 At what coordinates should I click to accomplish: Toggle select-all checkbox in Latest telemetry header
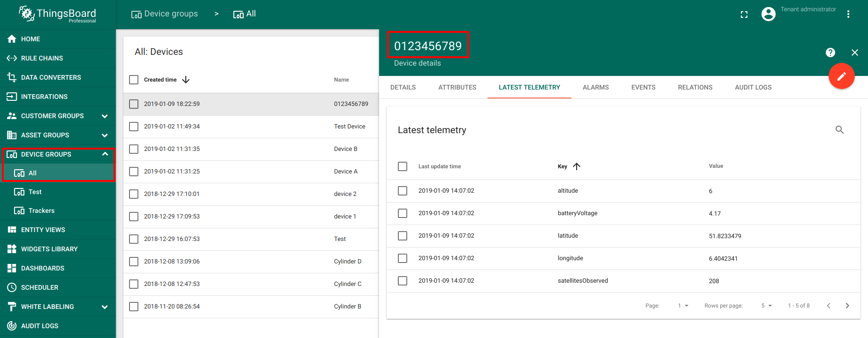coord(402,166)
